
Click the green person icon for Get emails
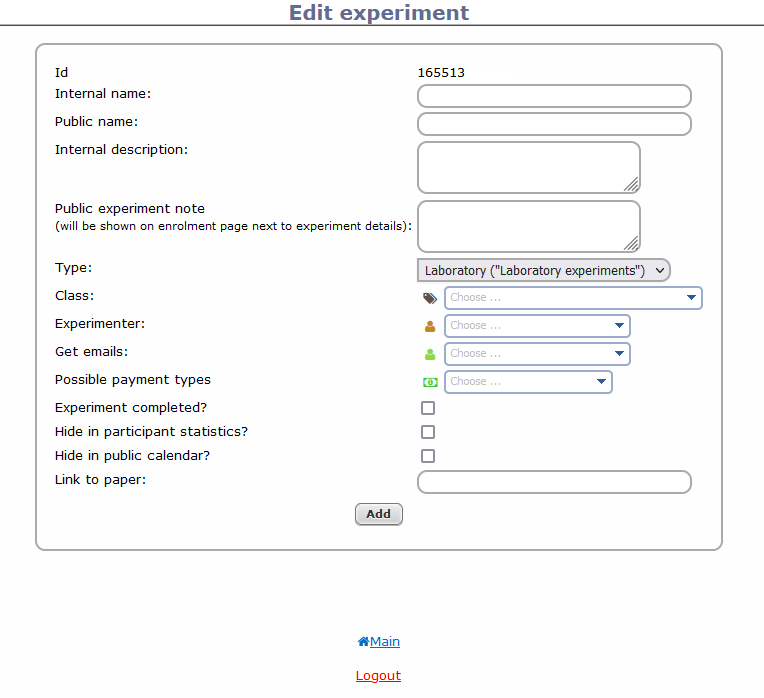(430, 354)
